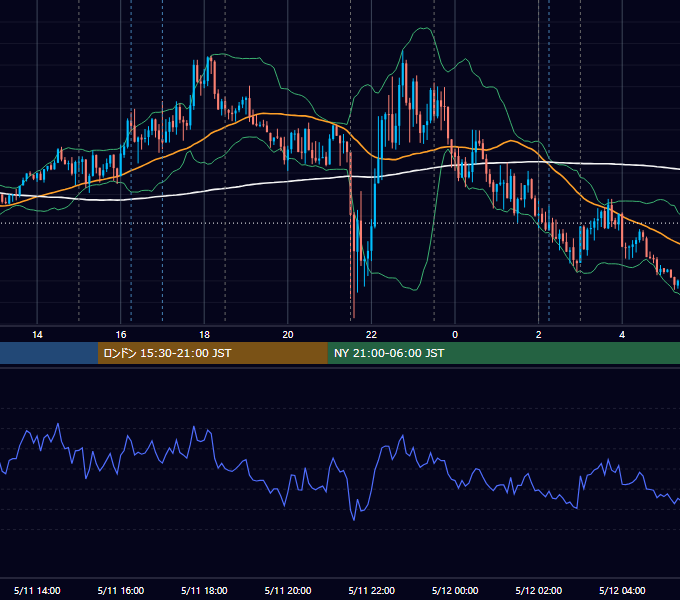Viewport: 680px width, 600px height.
Task: Click the 5/11 18:00 time label
Action: [x=204, y=590]
